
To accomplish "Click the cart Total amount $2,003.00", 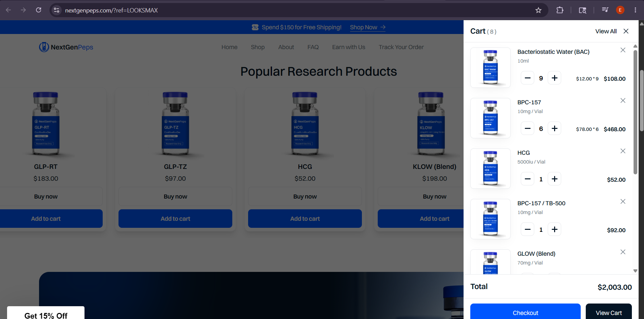I will pos(615,287).
